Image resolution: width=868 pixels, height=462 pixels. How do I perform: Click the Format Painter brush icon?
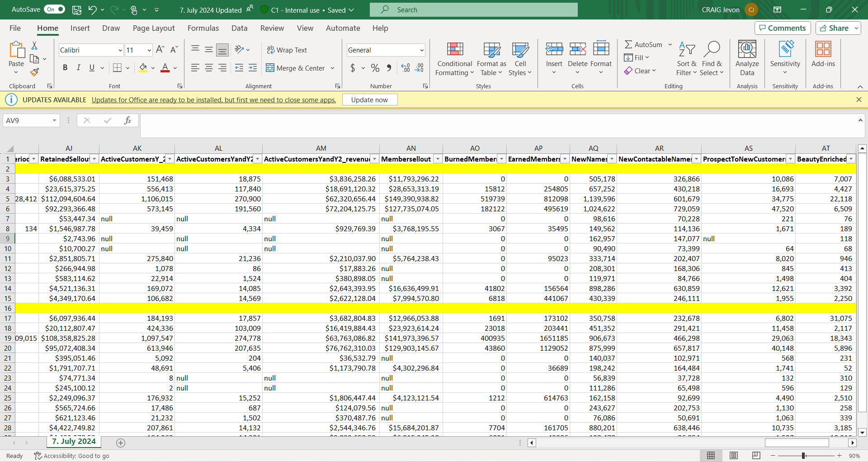[34, 72]
